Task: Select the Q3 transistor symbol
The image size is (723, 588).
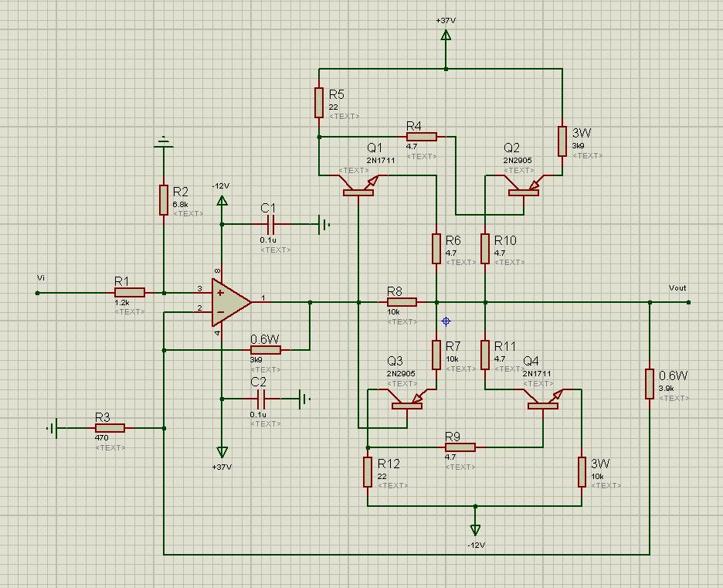Action: 407,399
